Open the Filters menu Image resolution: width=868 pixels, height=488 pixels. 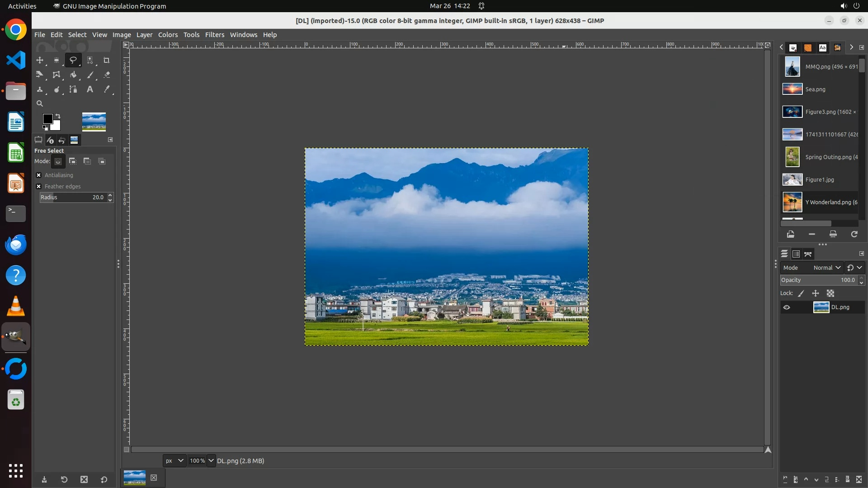214,35
